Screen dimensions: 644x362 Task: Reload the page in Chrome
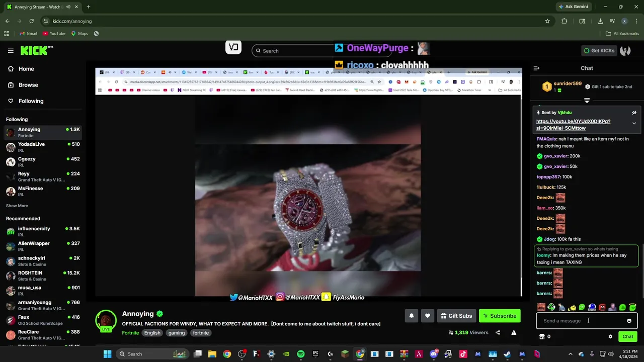coord(31,21)
